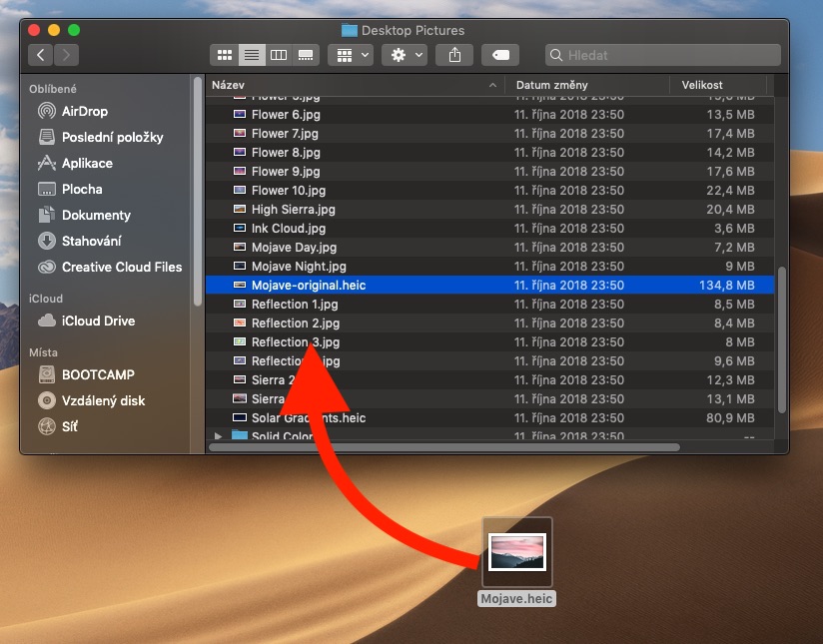
Task: Open Poslední položky in the sidebar
Action: [x=101, y=137]
